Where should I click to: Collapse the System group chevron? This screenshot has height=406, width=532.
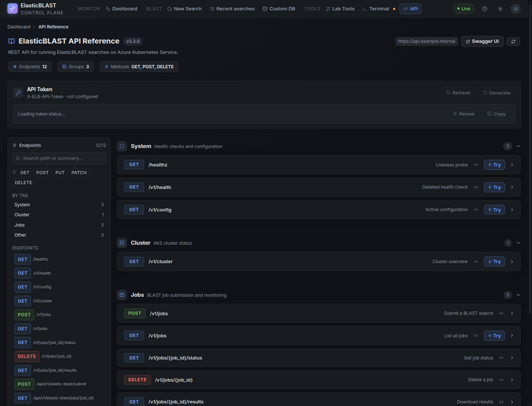(518, 146)
